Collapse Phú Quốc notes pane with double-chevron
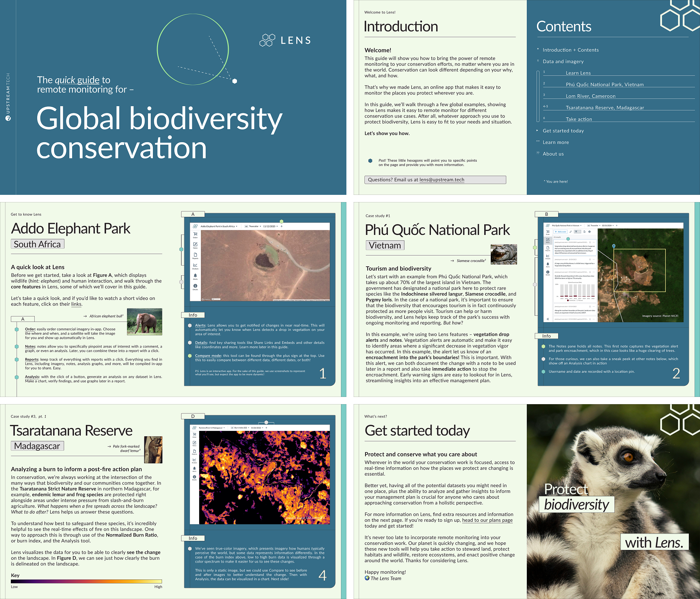 pyautogui.click(x=548, y=319)
